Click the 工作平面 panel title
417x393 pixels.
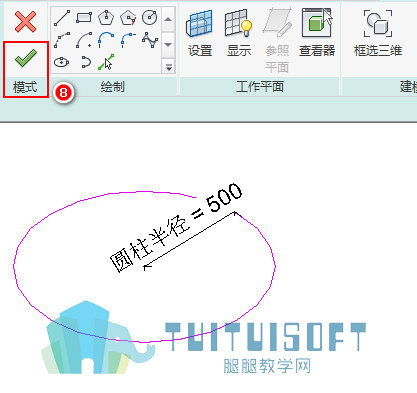(x=260, y=87)
